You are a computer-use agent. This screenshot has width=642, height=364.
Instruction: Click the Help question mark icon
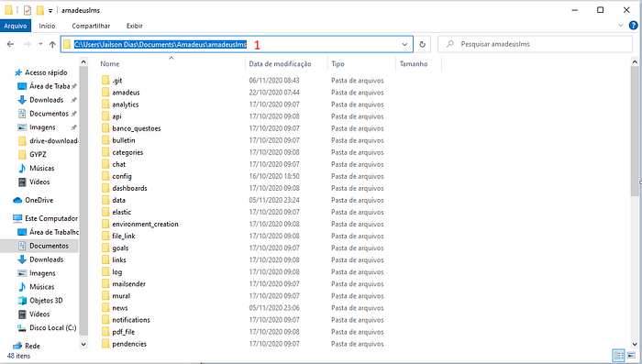pyautogui.click(x=633, y=26)
